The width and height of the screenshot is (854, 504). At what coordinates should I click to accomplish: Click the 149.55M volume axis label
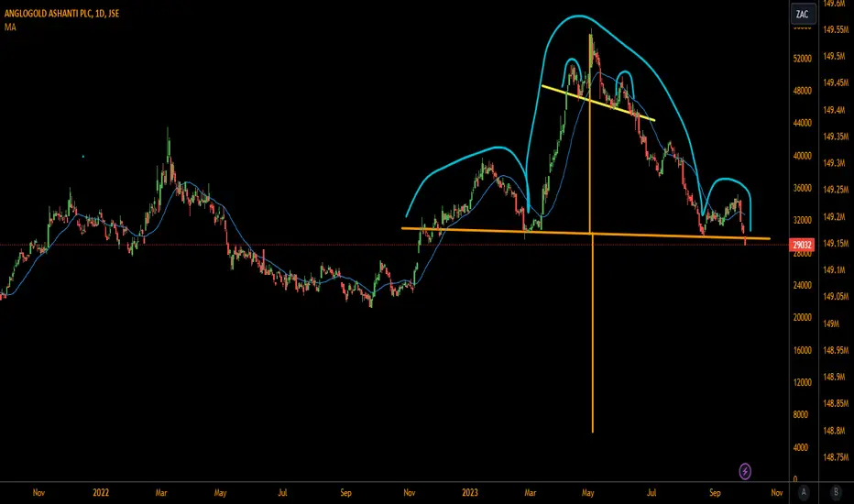pyautogui.click(x=836, y=30)
